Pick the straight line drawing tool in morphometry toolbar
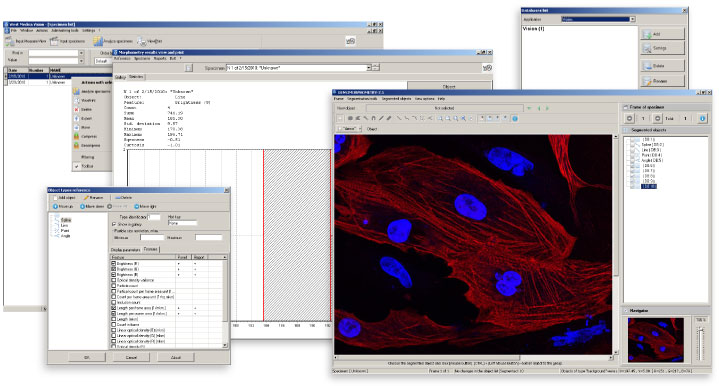This screenshot has height=386, width=719. coord(381,118)
